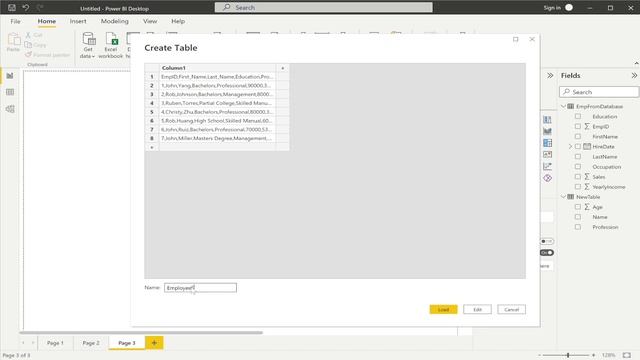Check the Profession field checkbox
Viewport: 640px width, 360px height.
tap(578, 227)
